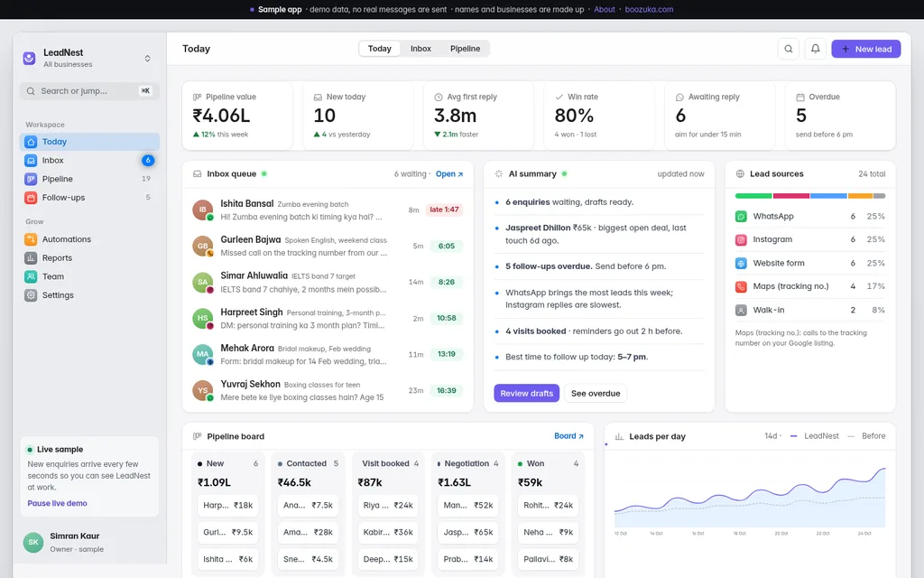
Task: Click the red Instagram segment of sources bar
Action: click(x=790, y=196)
